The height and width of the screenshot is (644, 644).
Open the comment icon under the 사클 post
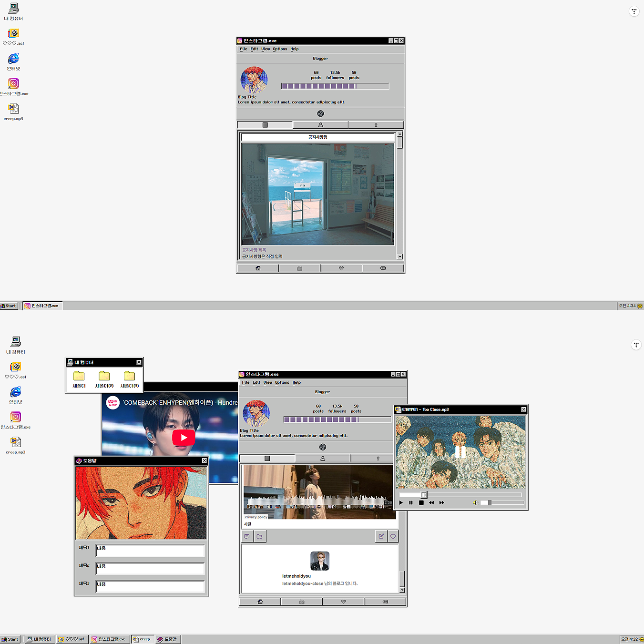(247, 536)
